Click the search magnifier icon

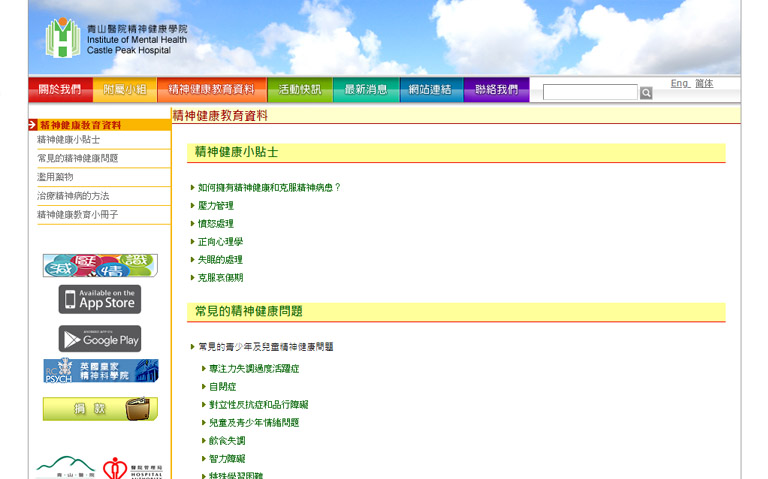click(646, 93)
